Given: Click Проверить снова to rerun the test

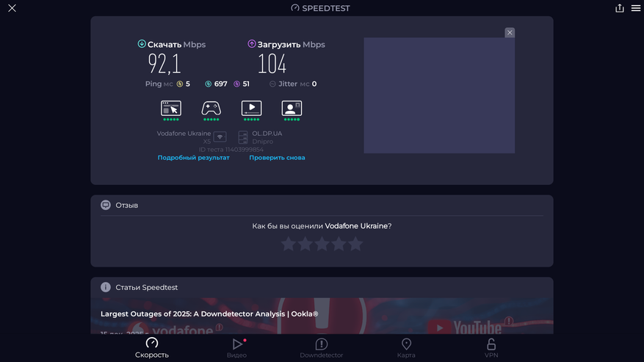Looking at the screenshot, I should (278, 157).
